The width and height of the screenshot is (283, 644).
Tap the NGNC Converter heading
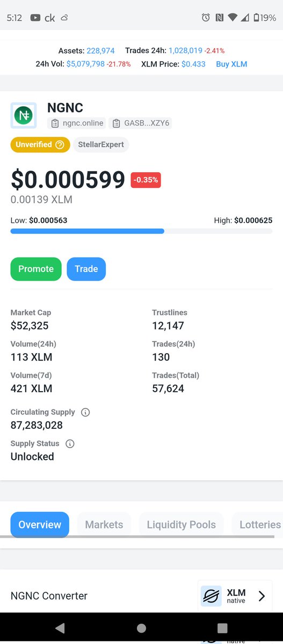coord(49,596)
